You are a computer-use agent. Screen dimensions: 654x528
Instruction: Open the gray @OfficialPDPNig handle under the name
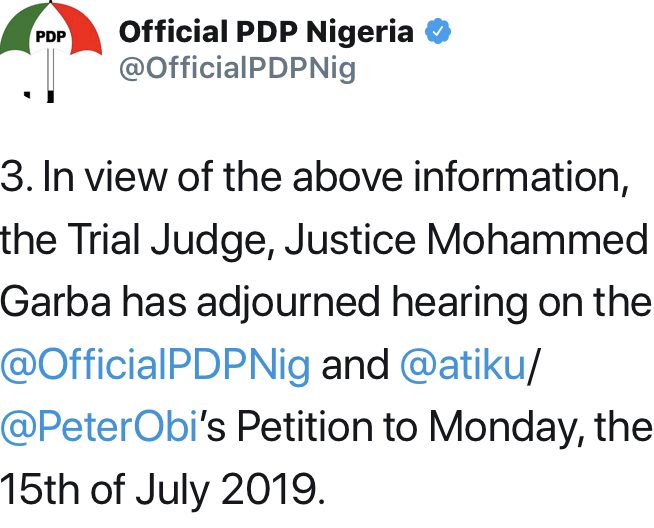pos(237,68)
